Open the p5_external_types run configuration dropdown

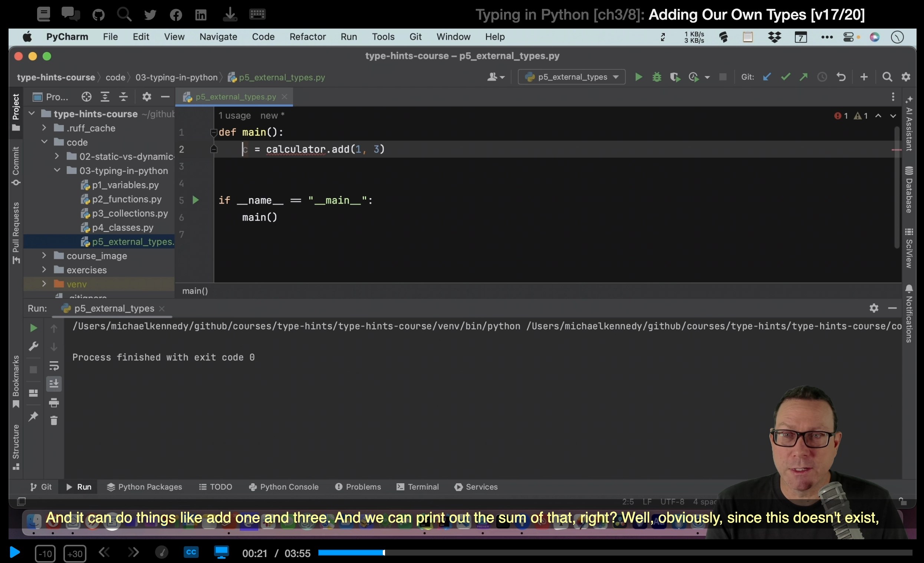572,77
